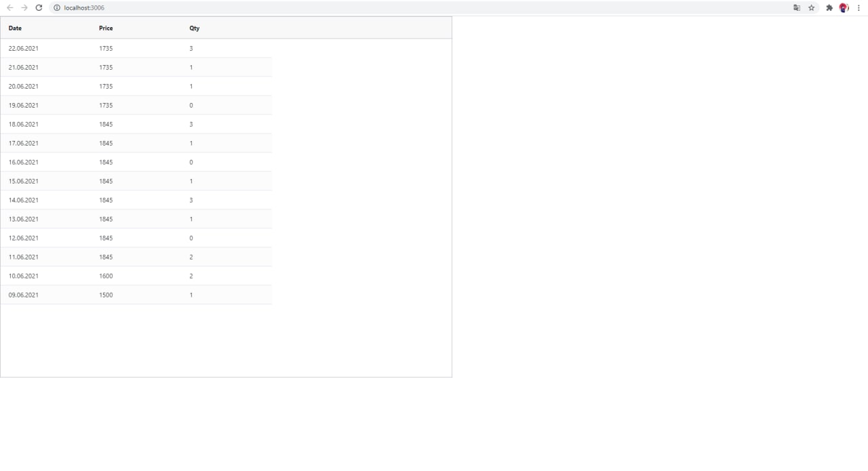Click the site info icon in address bar
This screenshot has height=471, width=868.
[58, 7]
